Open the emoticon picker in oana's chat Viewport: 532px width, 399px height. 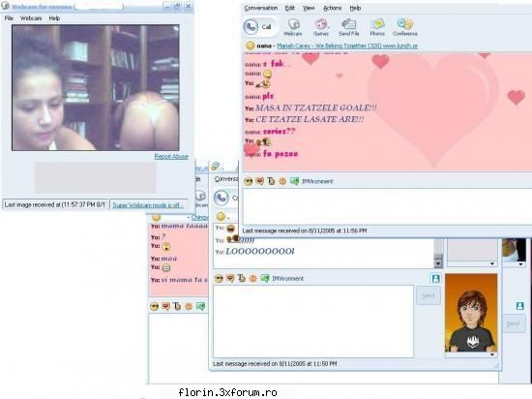click(x=249, y=182)
